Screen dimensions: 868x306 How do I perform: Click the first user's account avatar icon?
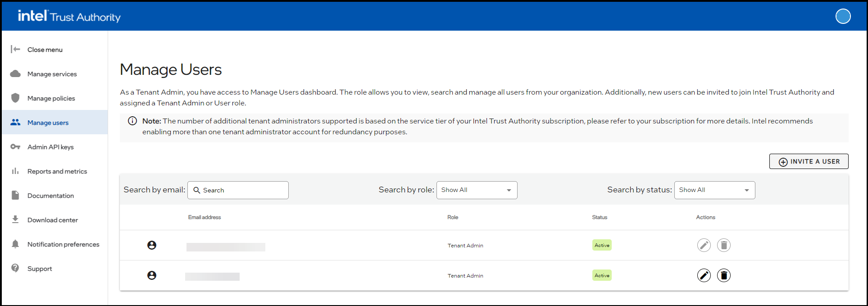pyautogui.click(x=152, y=245)
